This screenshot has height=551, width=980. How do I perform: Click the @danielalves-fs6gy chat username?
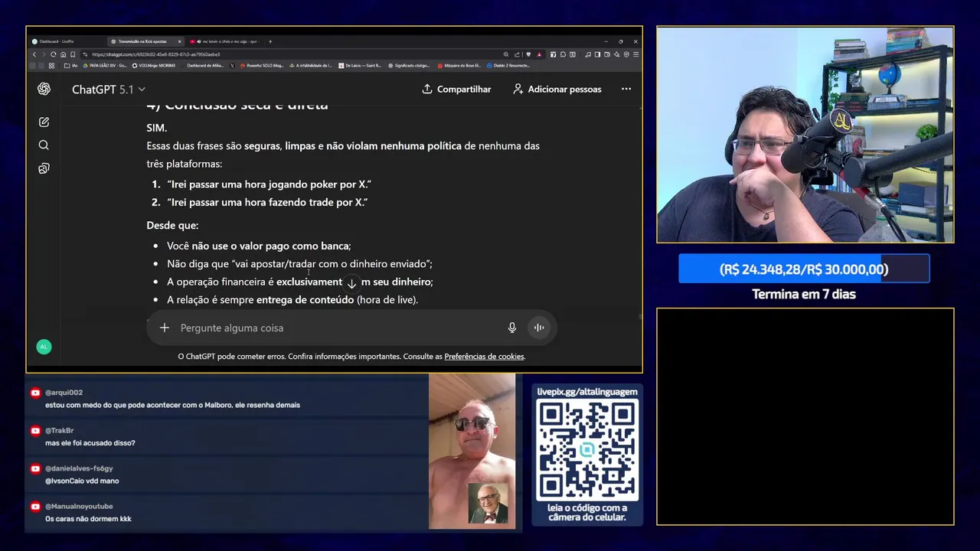(79, 468)
